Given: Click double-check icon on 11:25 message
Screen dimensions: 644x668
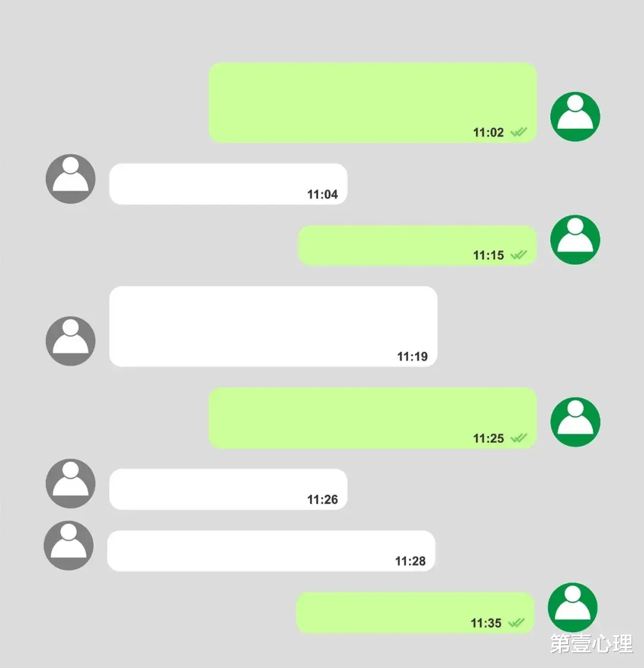Looking at the screenshot, I should coord(519,438).
